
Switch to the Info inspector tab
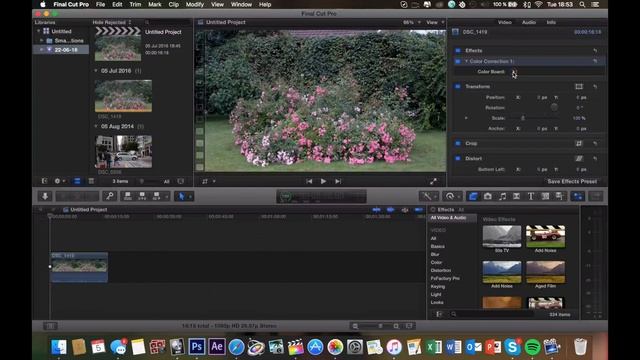551,22
